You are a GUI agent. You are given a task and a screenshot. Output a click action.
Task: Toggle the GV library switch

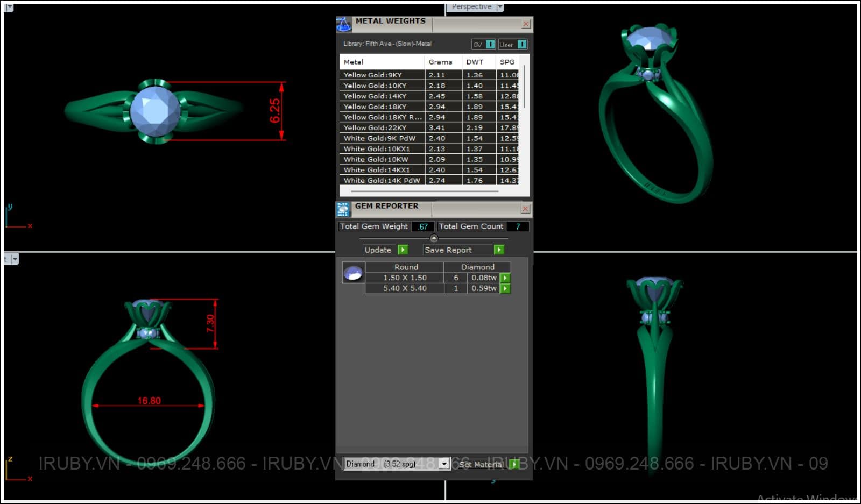coord(490,44)
